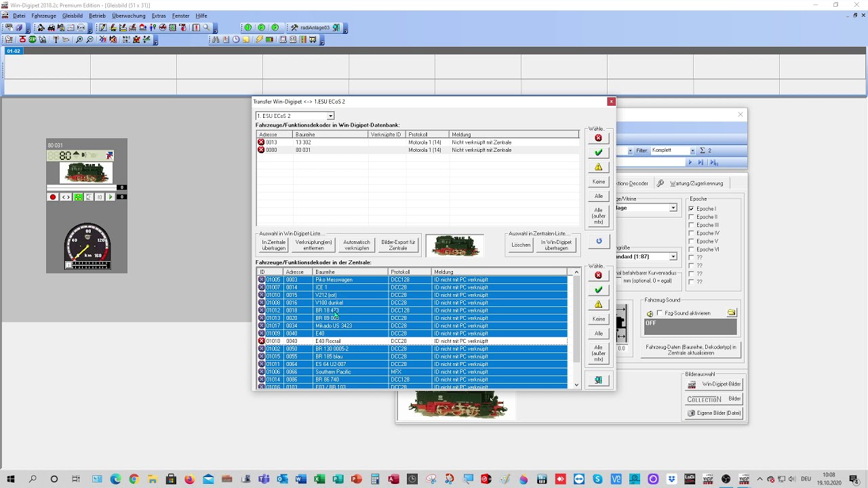Image resolution: width=868 pixels, height=488 pixels.
Task: Click zoom in magnifier on second toolbar
Action: tap(79, 39)
